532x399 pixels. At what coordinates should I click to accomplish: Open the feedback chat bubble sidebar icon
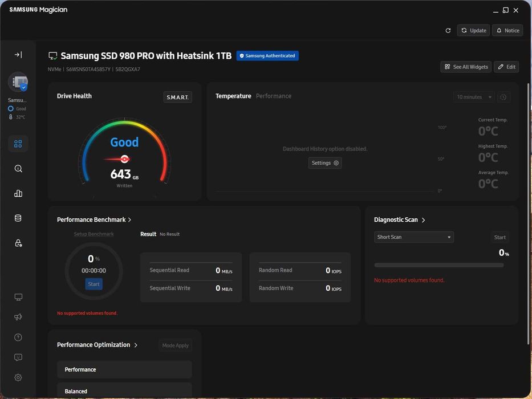coord(18,357)
